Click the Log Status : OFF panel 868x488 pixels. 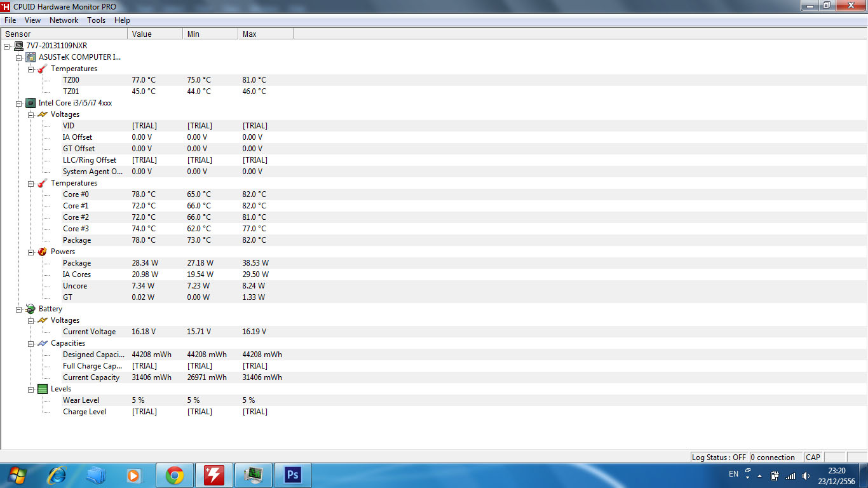(x=719, y=457)
